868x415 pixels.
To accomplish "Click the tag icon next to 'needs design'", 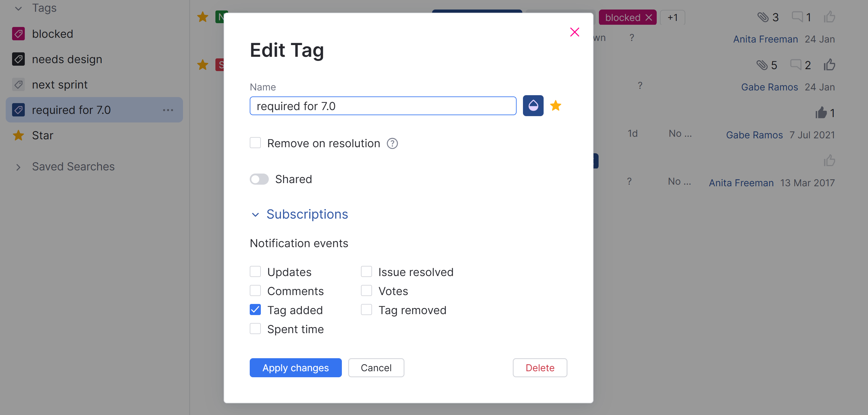I will [18, 59].
